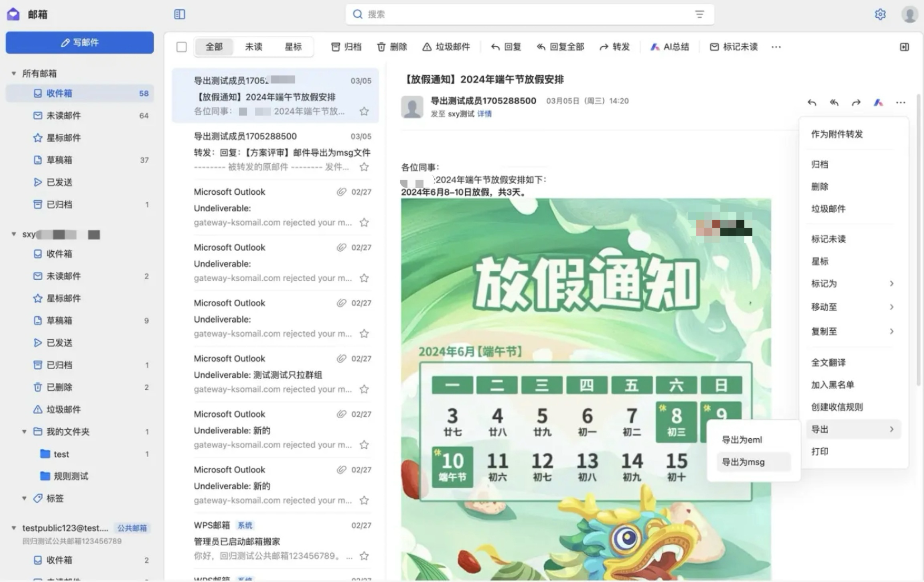This screenshot has height=582, width=924.
Task: Click the reply-all arrow in email header
Action: click(x=834, y=103)
